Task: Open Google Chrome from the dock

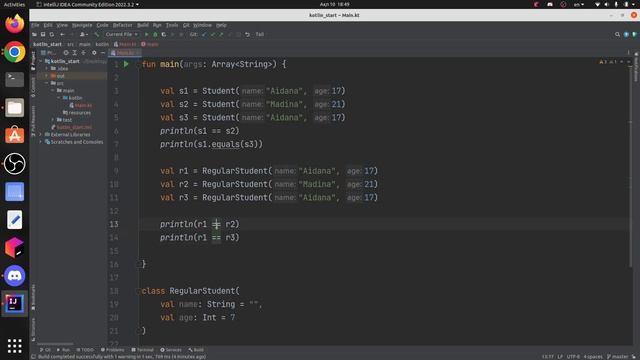Action: pyautogui.click(x=14, y=52)
